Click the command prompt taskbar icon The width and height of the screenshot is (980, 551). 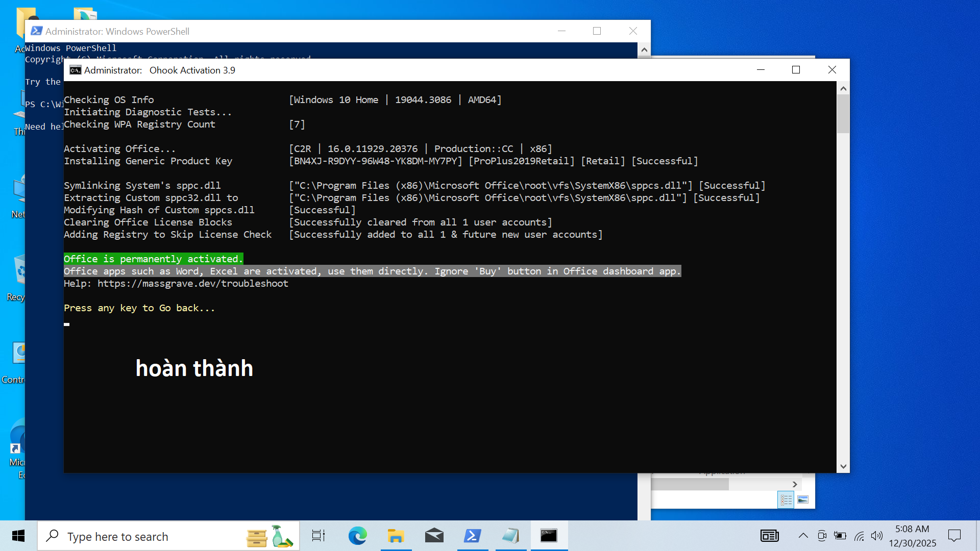(x=549, y=536)
